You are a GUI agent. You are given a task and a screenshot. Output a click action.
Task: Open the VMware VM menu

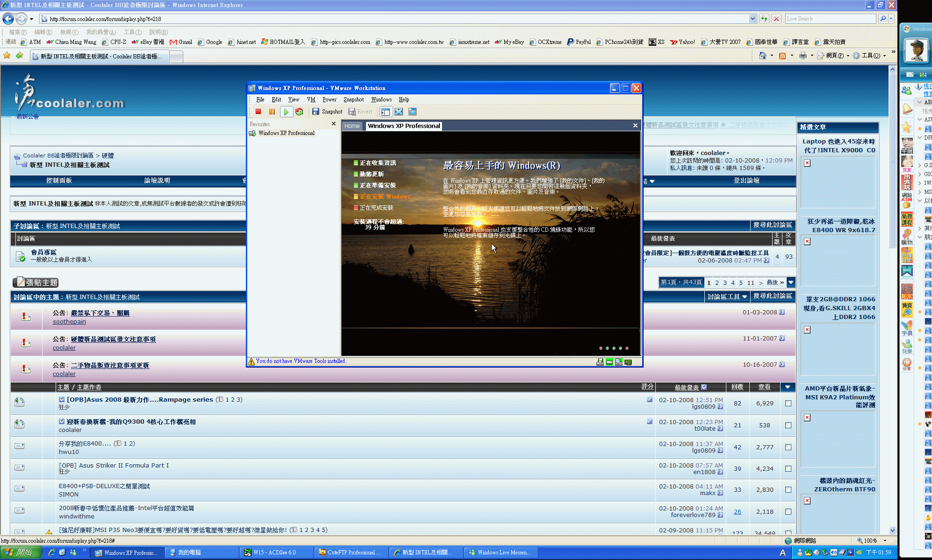tap(311, 99)
